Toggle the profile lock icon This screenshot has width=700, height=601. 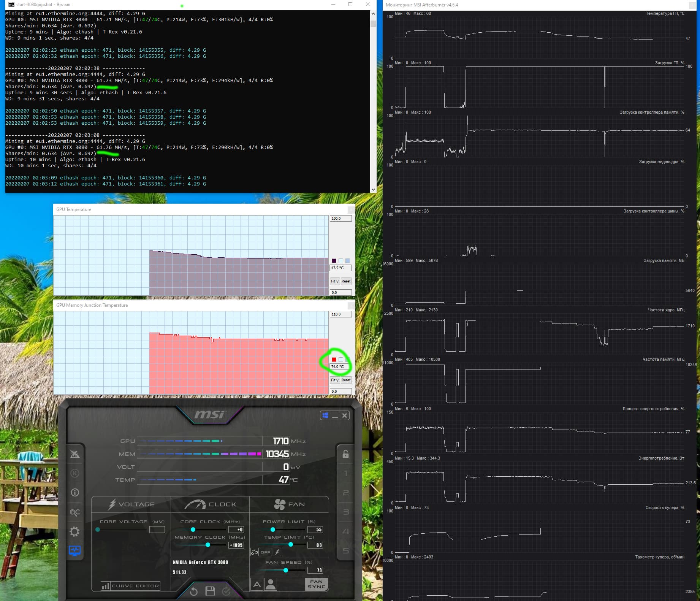(x=345, y=454)
